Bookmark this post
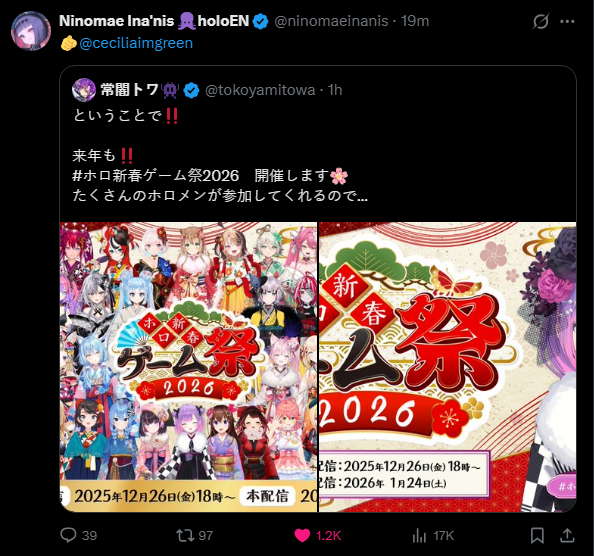 pos(537,536)
